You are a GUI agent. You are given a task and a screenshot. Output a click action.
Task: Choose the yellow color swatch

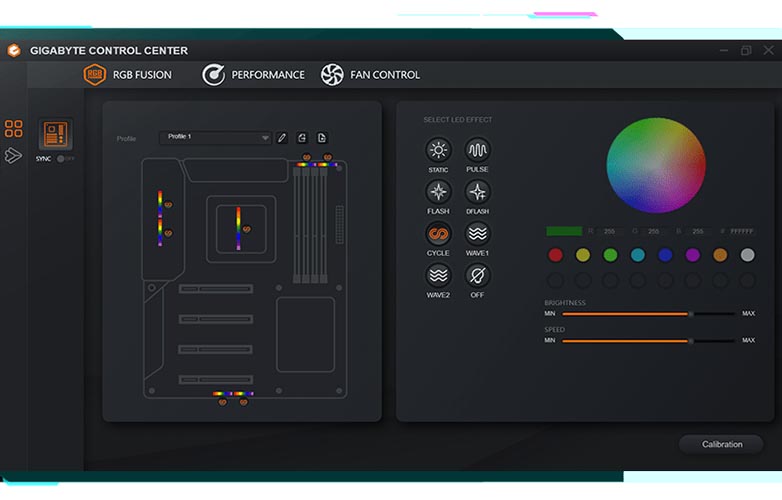583,255
